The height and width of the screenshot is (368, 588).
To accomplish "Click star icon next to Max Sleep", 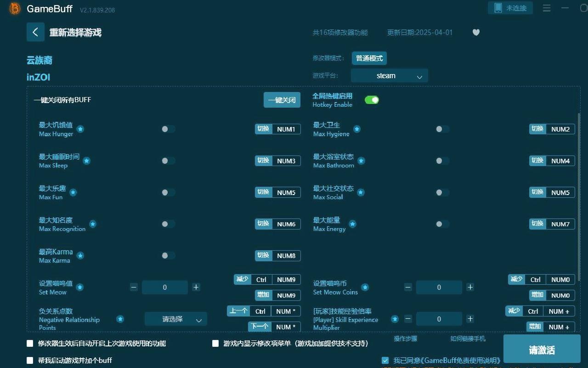I will point(86,161).
